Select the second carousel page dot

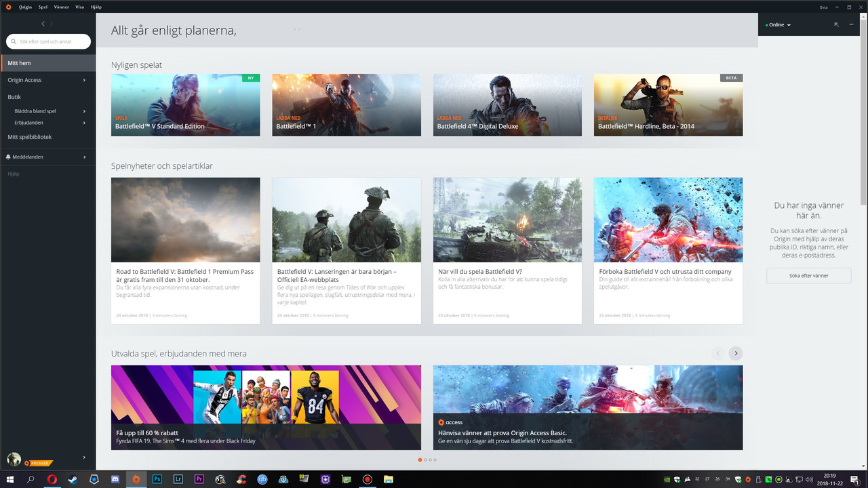point(425,460)
